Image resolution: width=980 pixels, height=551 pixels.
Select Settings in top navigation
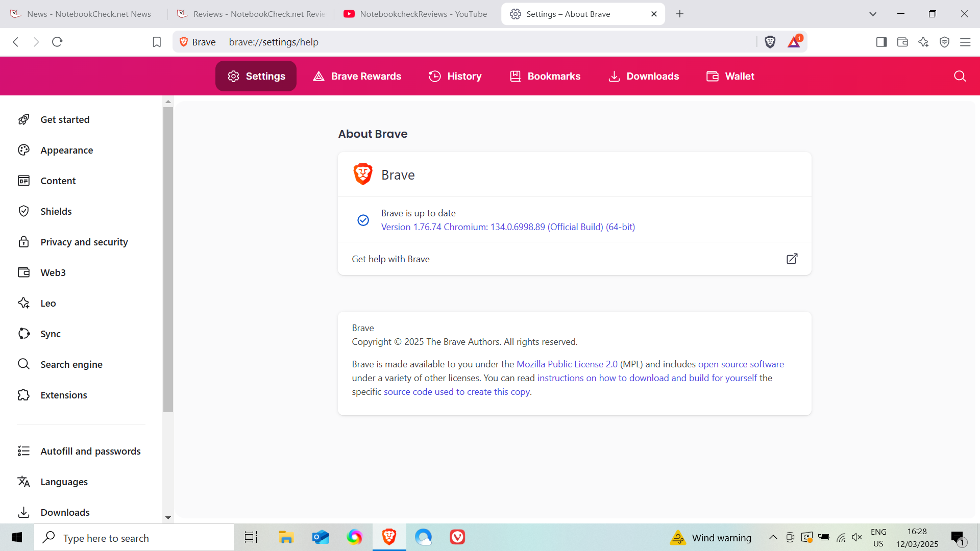pyautogui.click(x=256, y=76)
